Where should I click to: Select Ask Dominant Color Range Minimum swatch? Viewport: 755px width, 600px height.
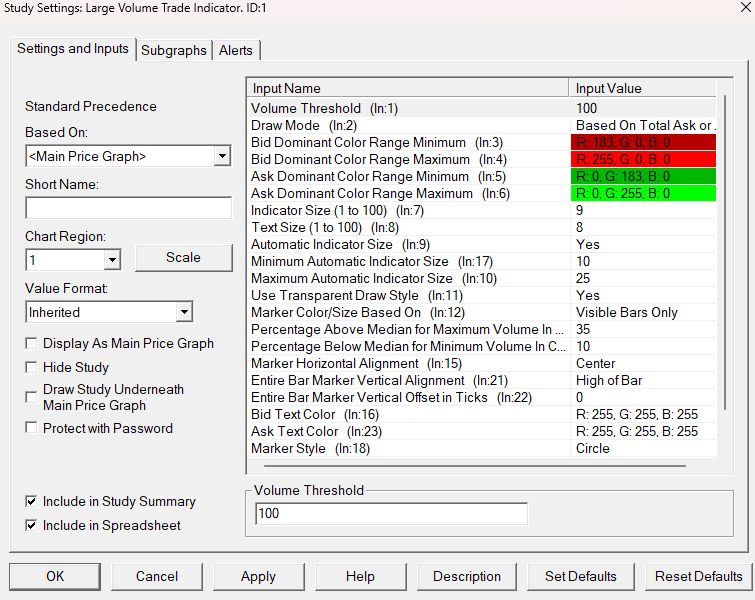643,176
